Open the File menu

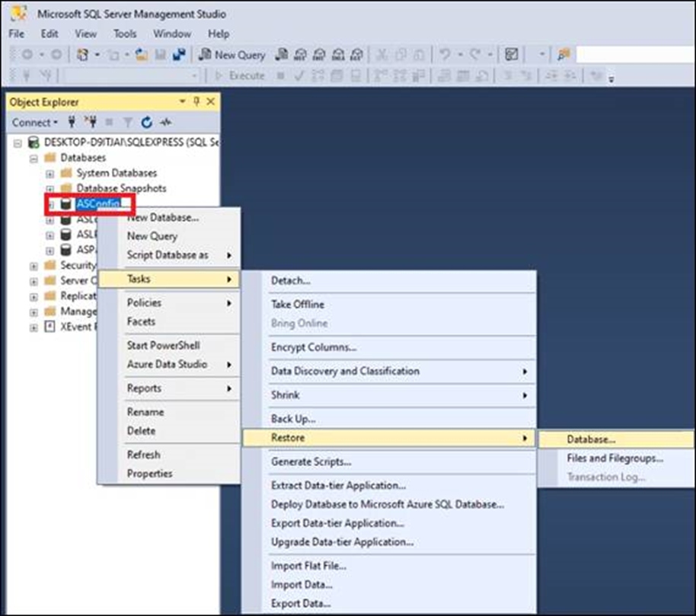(x=17, y=34)
